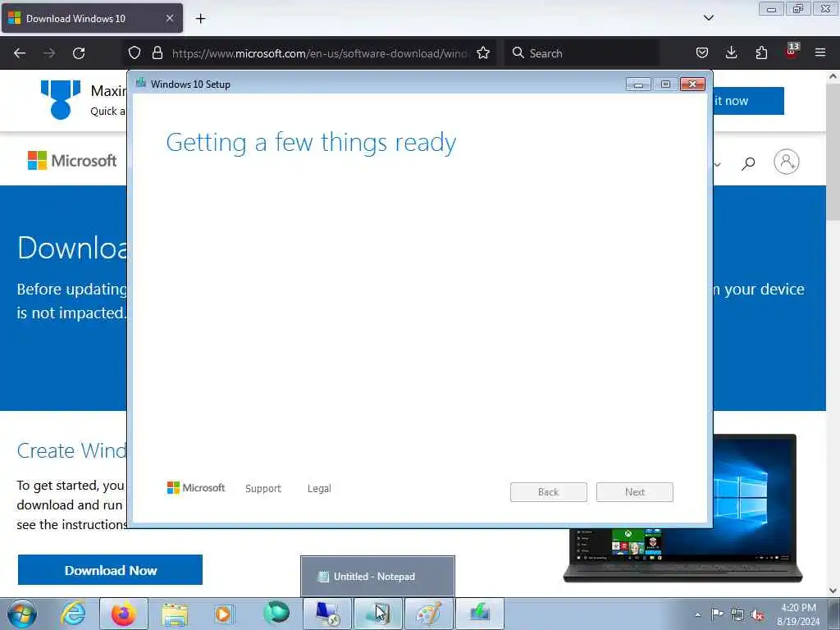The width and height of the screenshot is (840, 630).
Task: Click the extension icon with badge 13
Action: [792, 52]
